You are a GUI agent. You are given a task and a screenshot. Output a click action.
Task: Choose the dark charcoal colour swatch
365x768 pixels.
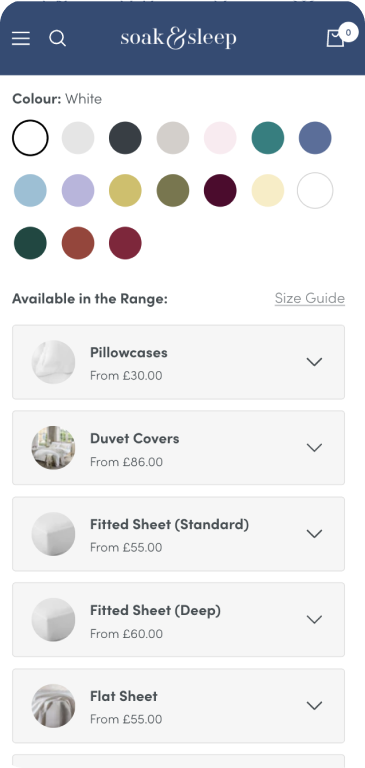pos(125,138)
